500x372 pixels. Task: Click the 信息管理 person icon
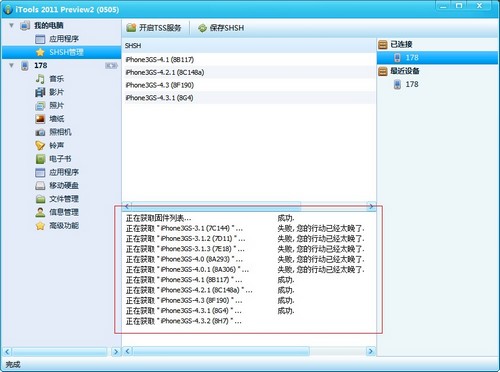[40, 212]
